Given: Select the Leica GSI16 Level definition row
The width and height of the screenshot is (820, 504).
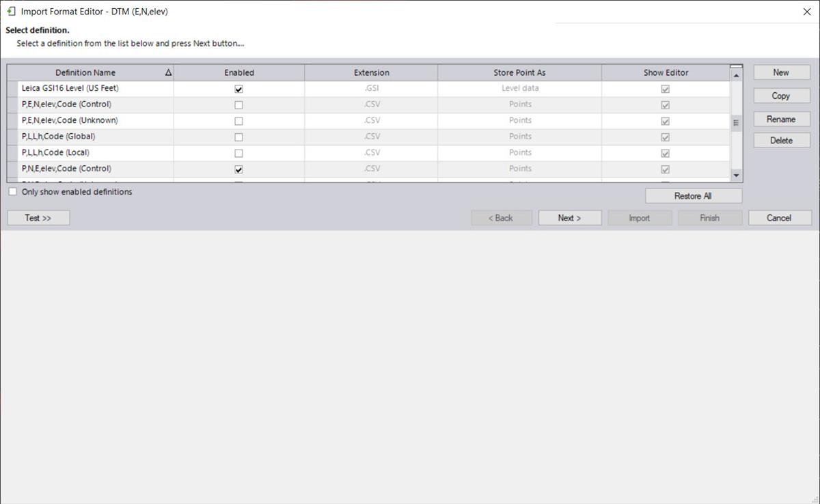Looking at the screenshot, I should click(85, 88).
